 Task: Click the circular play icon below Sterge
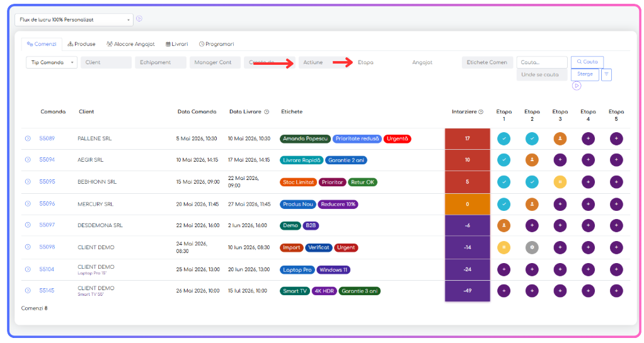click(x=577, y=86)
